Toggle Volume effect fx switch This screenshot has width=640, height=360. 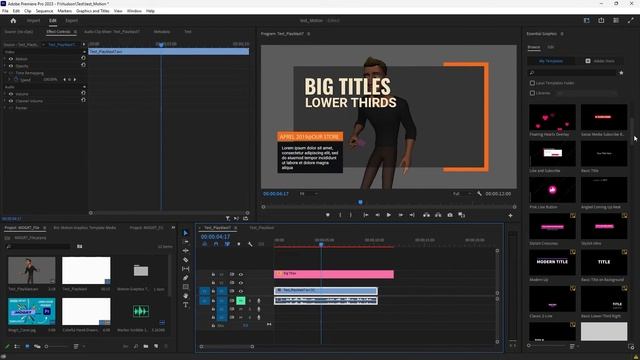[x=11, y=94]
